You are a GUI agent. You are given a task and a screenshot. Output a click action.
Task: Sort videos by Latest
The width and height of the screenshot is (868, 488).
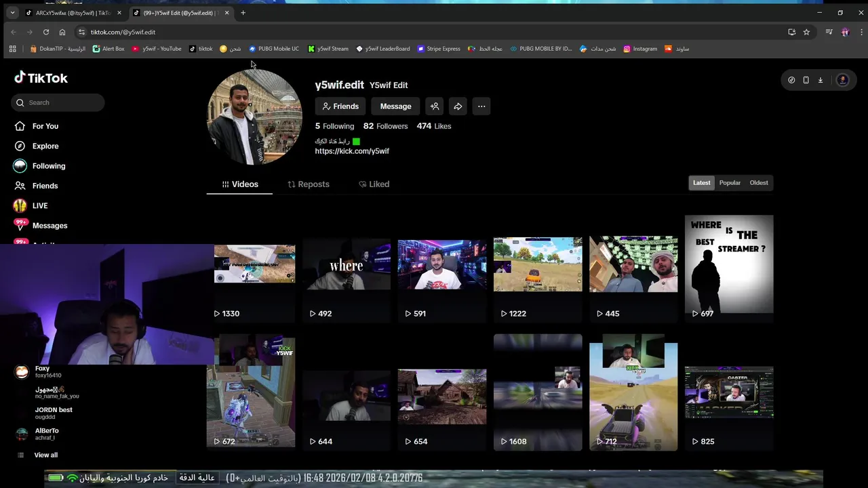(x=702, y=183)
